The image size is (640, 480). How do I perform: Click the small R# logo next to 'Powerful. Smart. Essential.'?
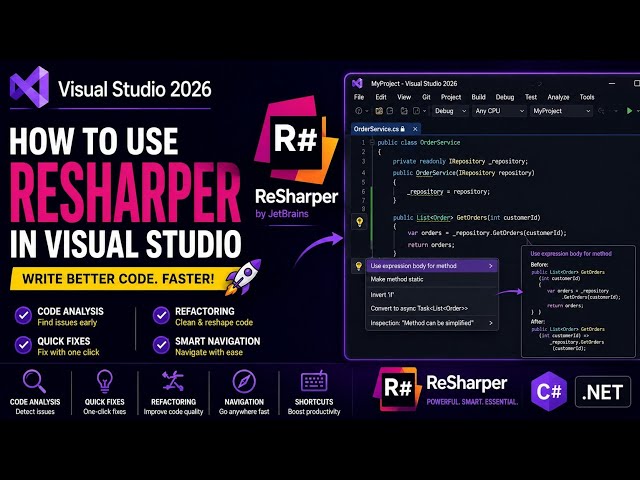(x=397, y=389)
